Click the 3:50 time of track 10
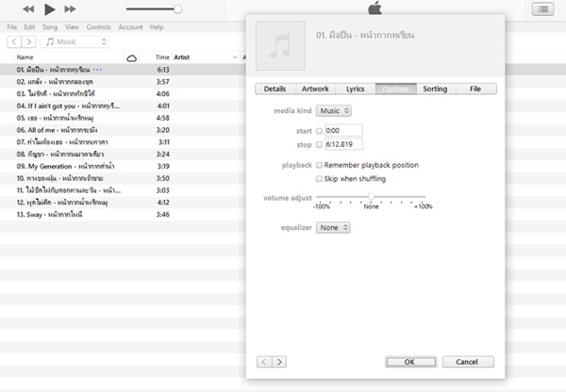Image resolution: width=566 pixels, height=392 pixels. pos(163,178)
